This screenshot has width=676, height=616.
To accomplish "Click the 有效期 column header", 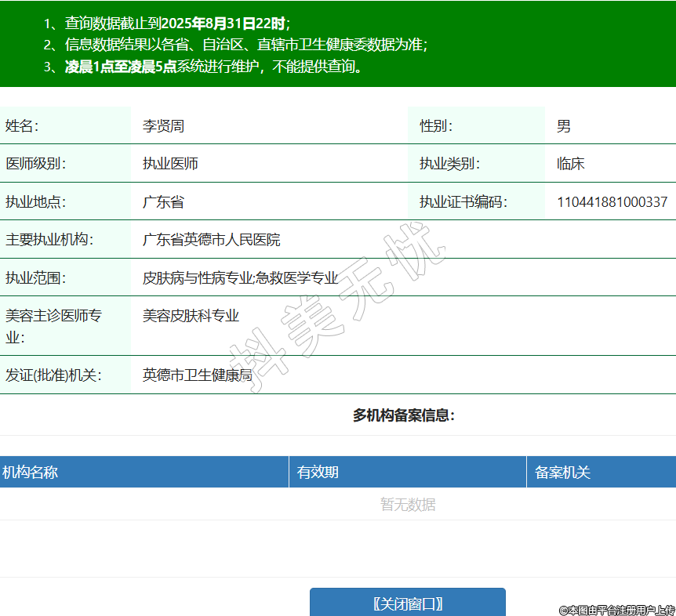I will coord(318,473).
